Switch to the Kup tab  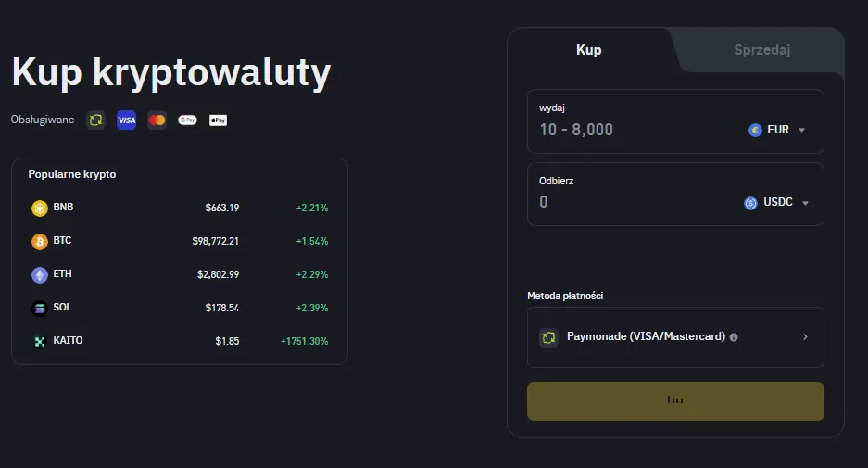[588, 50]
